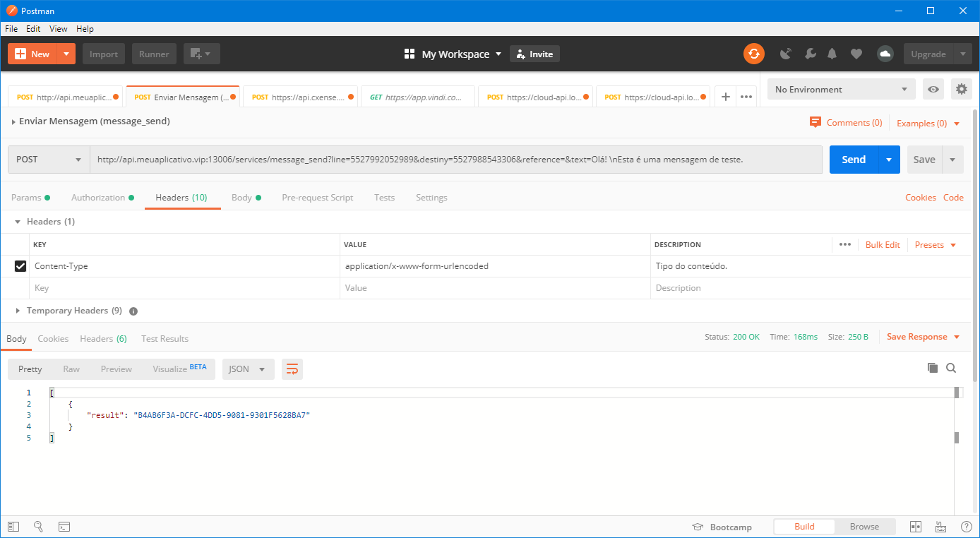Click the environment quick look eye icon

click(933, 90)
